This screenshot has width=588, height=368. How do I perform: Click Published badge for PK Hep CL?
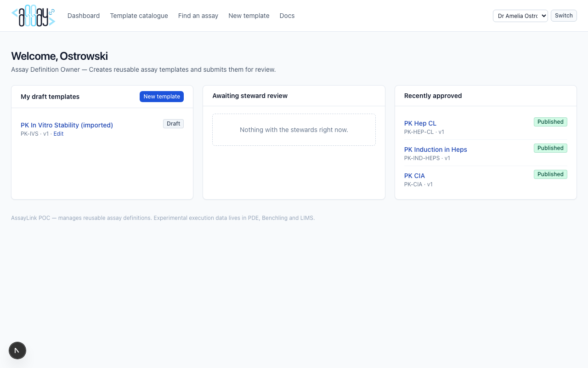pos(550,122)
